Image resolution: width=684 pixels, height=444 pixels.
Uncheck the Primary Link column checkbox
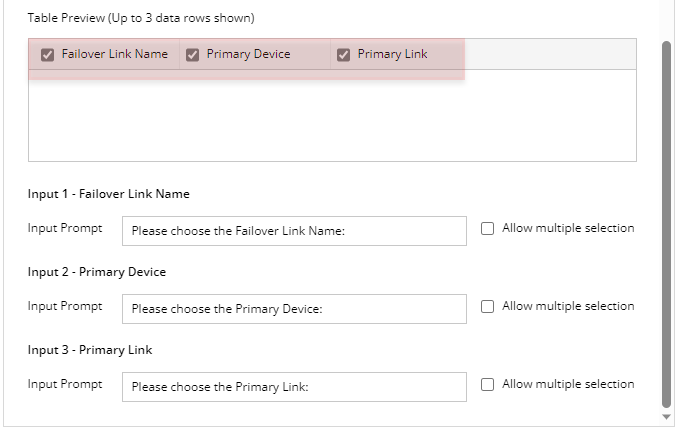click(344, 55)
